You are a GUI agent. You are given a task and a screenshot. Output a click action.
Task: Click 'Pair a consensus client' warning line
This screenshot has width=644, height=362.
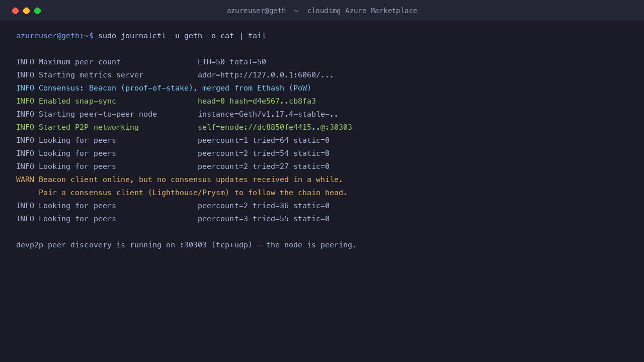tap(193, 193)
